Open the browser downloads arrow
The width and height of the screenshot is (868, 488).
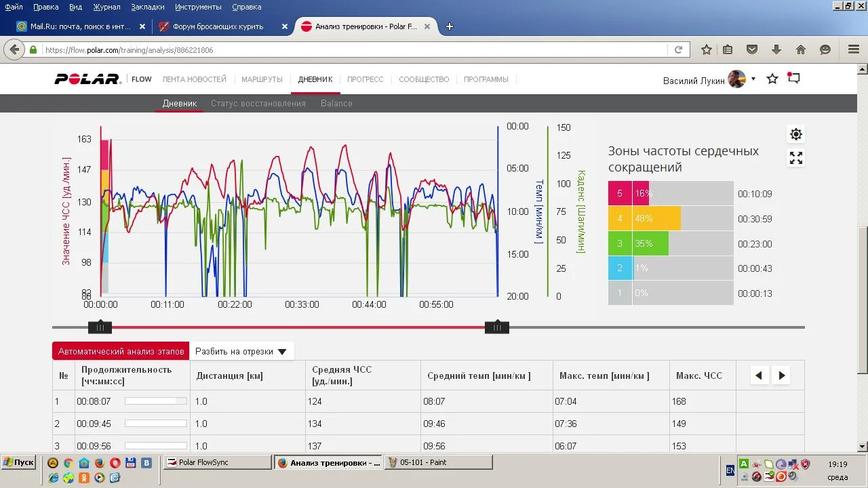point(776,49)
